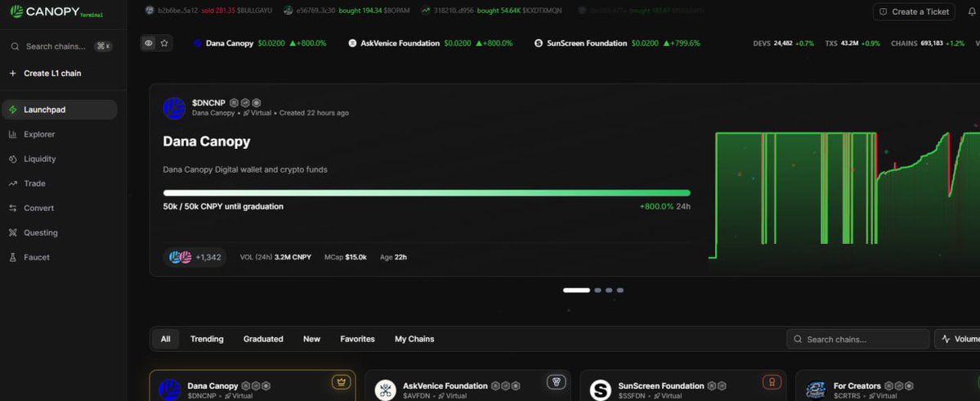Click the CHAINS 693,183 stat
This screenshot has height=401, width=980.
click(x=928, y=43)
